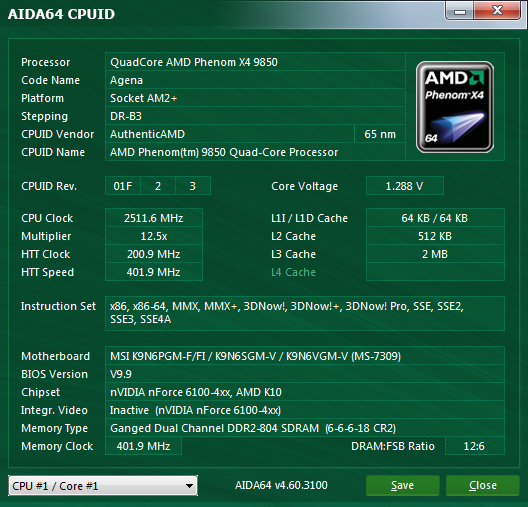Click the 2511.6 MHz CPU clock value

(154, 218)
